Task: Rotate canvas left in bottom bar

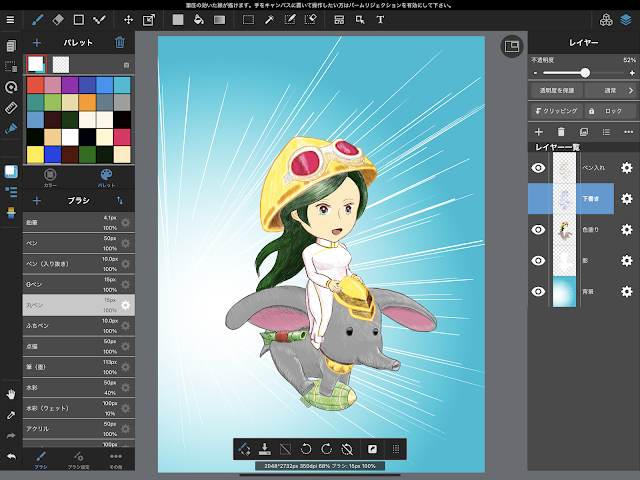Action: click(306, 449)
